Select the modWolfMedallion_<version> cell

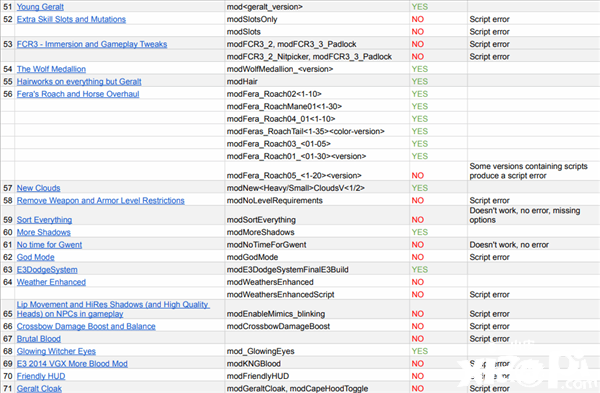point(317,69)
